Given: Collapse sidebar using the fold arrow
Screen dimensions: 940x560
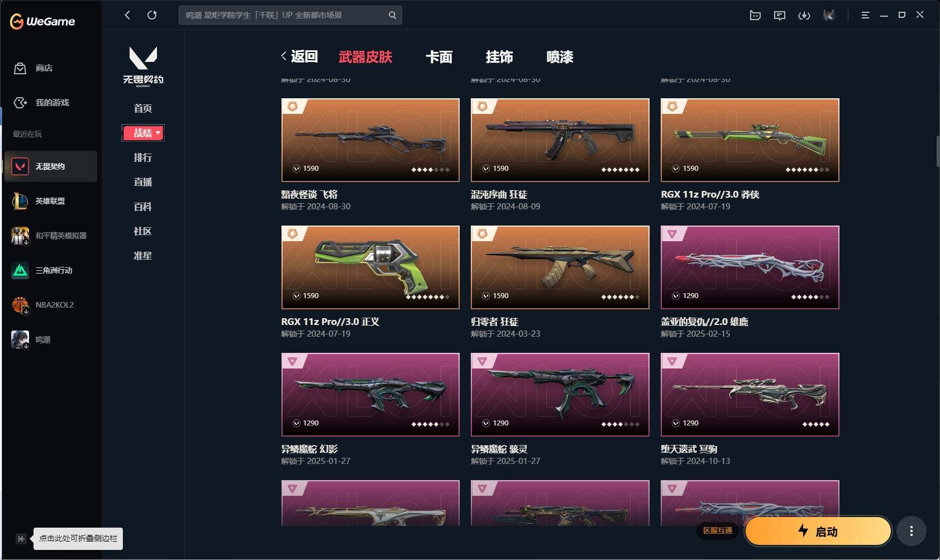Looking at the screenshot, I should pyautogui.click(x=21, y=539).
